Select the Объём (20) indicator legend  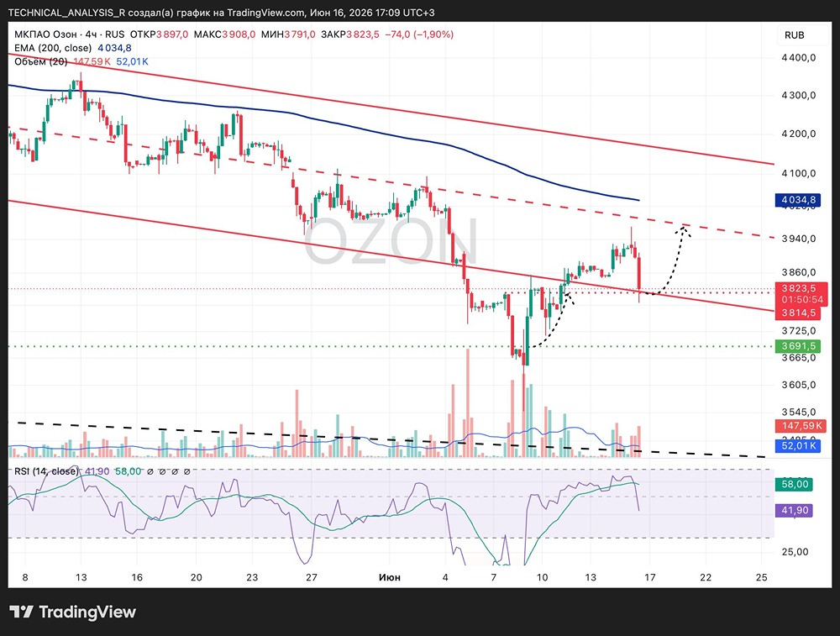coord(40,61)
